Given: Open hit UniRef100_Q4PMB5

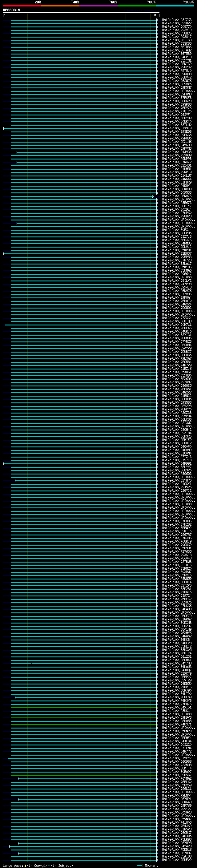Looking at the screenshot, I should coord(177,243).
